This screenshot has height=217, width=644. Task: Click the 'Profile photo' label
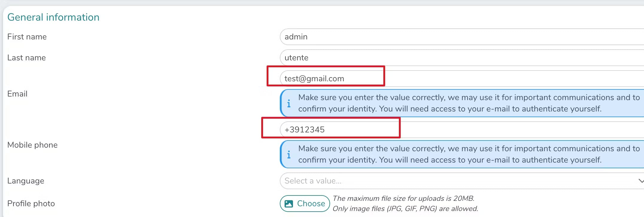coord(31,204)
